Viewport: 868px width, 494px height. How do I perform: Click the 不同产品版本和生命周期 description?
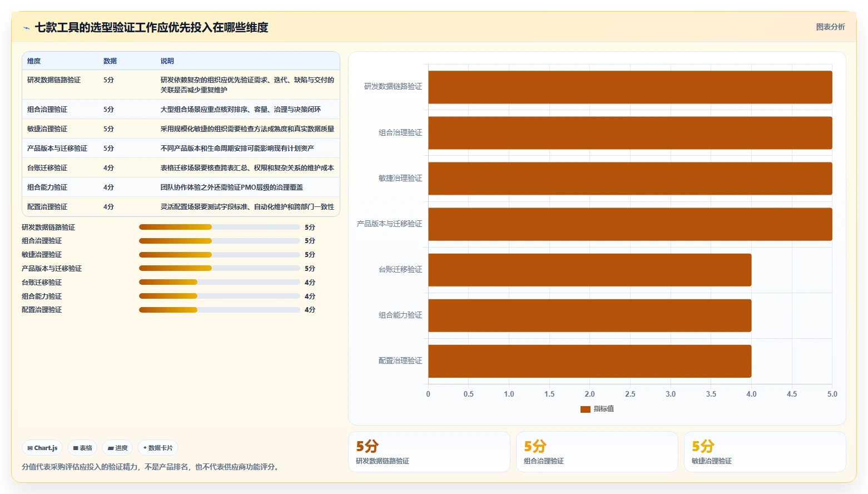click(x=237, y=149)
